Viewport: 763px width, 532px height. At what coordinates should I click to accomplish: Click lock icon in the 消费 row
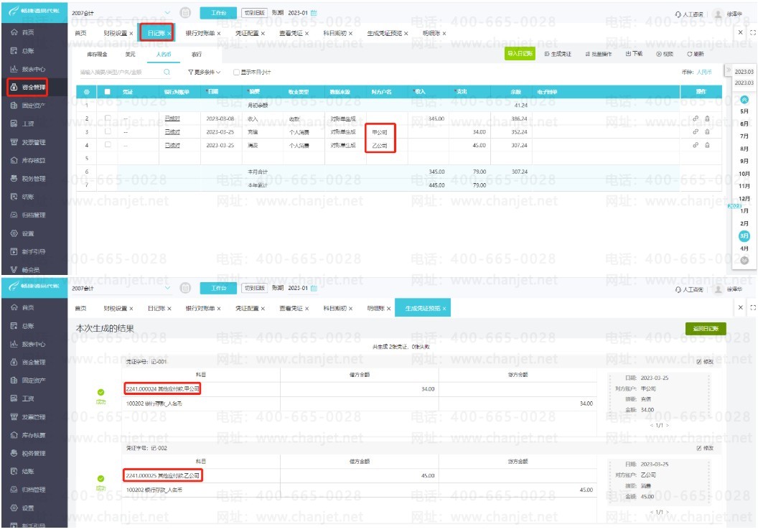707,144
